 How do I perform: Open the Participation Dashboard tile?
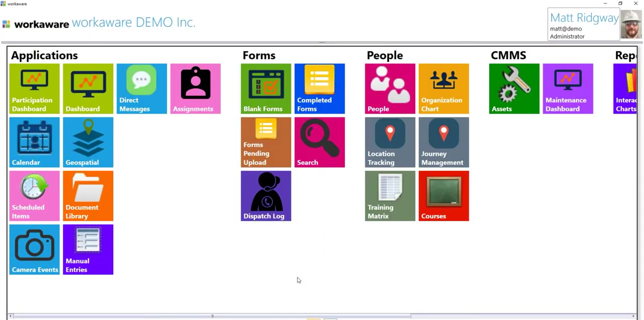35,89
